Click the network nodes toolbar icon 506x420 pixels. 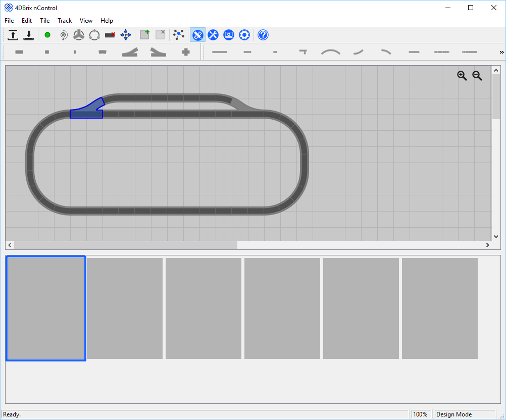point(179,35)
